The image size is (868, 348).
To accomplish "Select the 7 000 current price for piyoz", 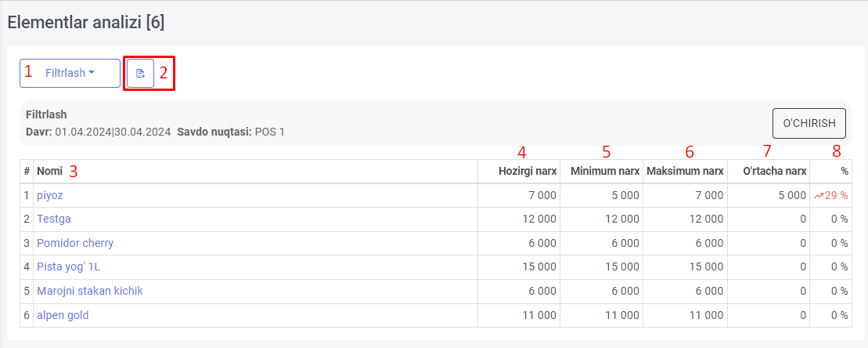I will click(x=542, y=195).
